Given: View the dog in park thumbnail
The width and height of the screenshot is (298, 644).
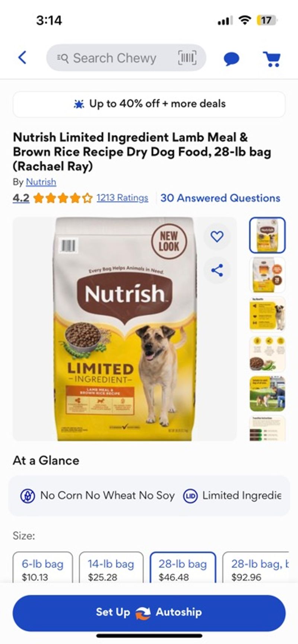Looking at the screenshot, I should click(x=267, y=394).
